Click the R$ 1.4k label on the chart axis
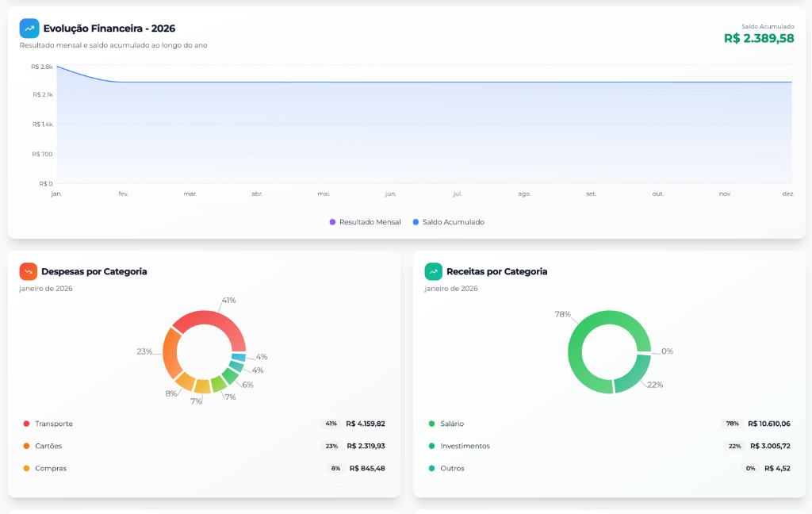The height and width of the screenshot is (514, 812). tap(43, 125)
